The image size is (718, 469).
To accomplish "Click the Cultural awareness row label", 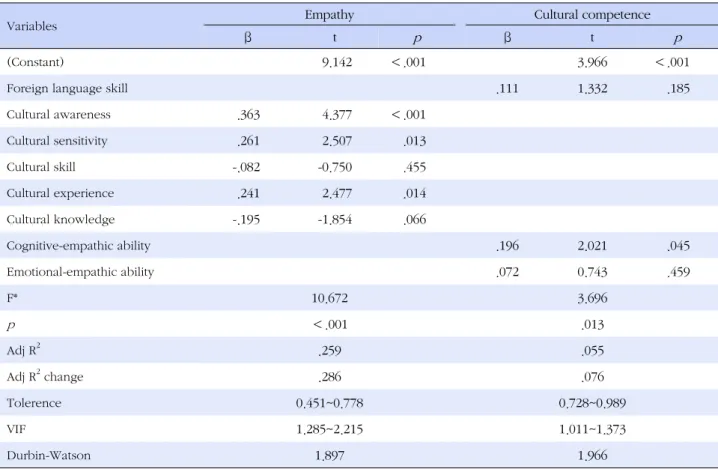I will click(x=58, y=115).
